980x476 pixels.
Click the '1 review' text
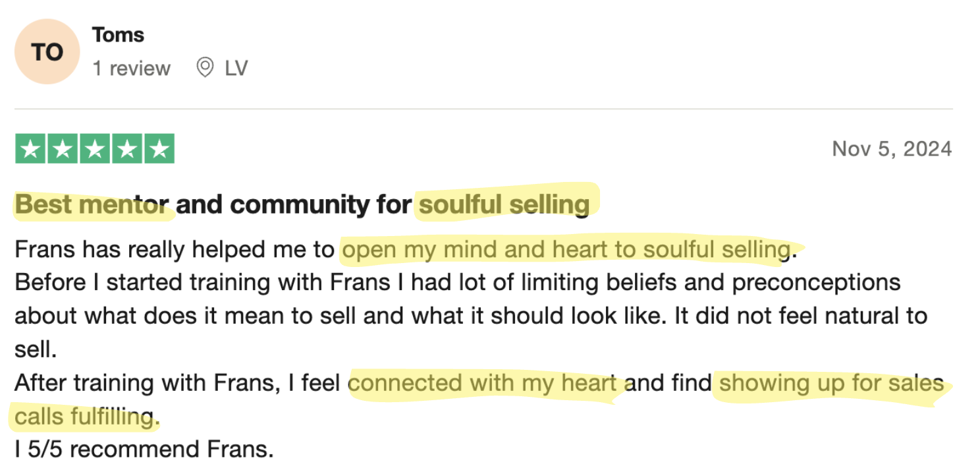[x=131, y=68]
